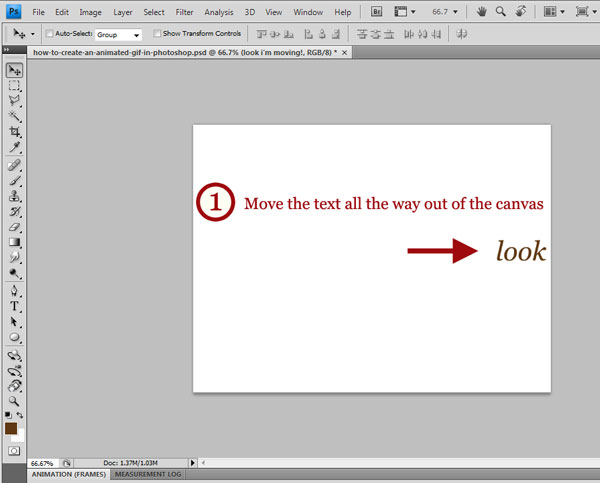This screenshot has height=483, width=600.
Task: Select the Zoom tool in the toolbox
Action: pyautogui.click(x=15, y=400)
